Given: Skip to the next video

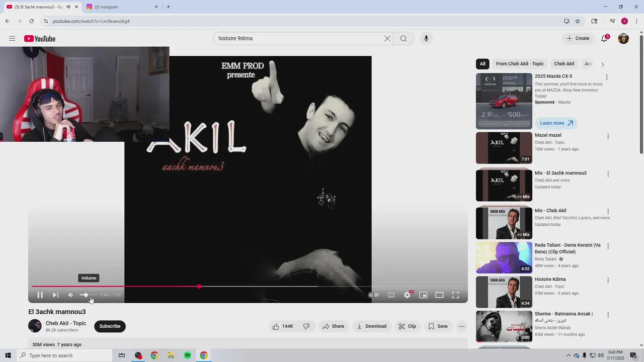Looking at the screenshot, I should (55, 295).
